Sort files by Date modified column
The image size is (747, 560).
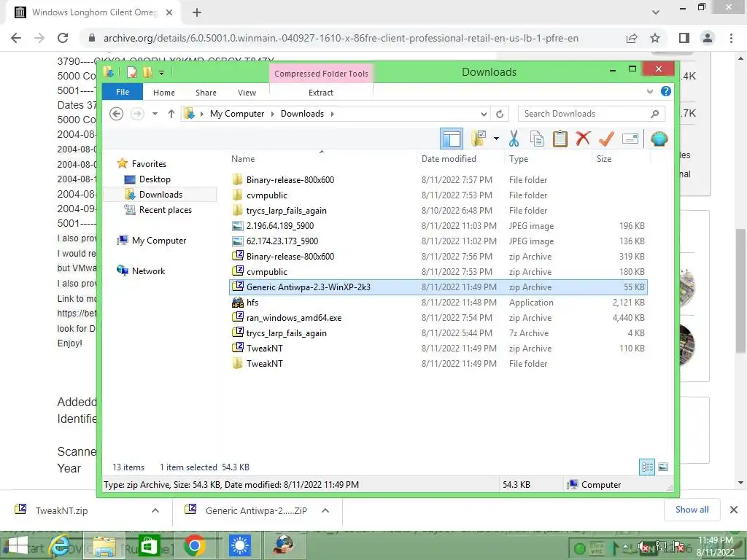[x=449, y=158]
